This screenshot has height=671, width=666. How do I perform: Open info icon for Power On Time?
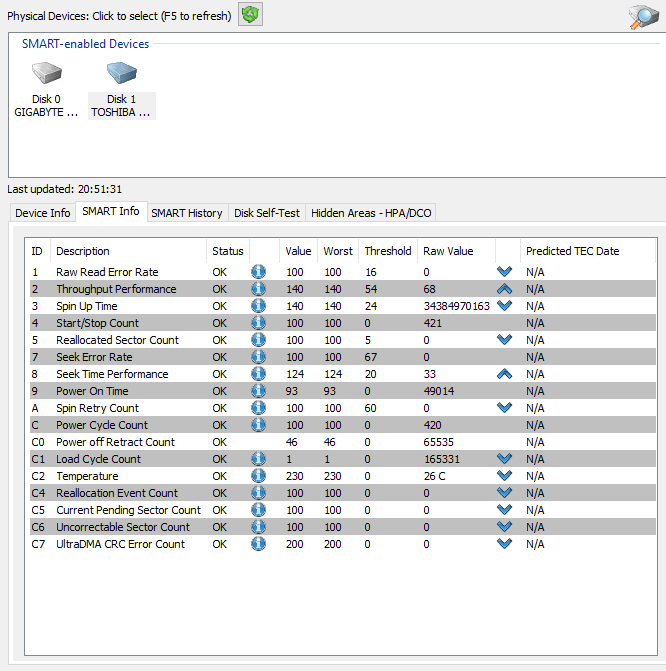(x=258, y=391)
